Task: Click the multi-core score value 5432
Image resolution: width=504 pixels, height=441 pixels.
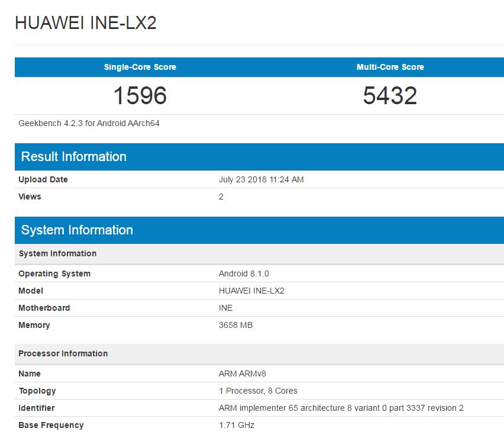Action: pos(390,95)
